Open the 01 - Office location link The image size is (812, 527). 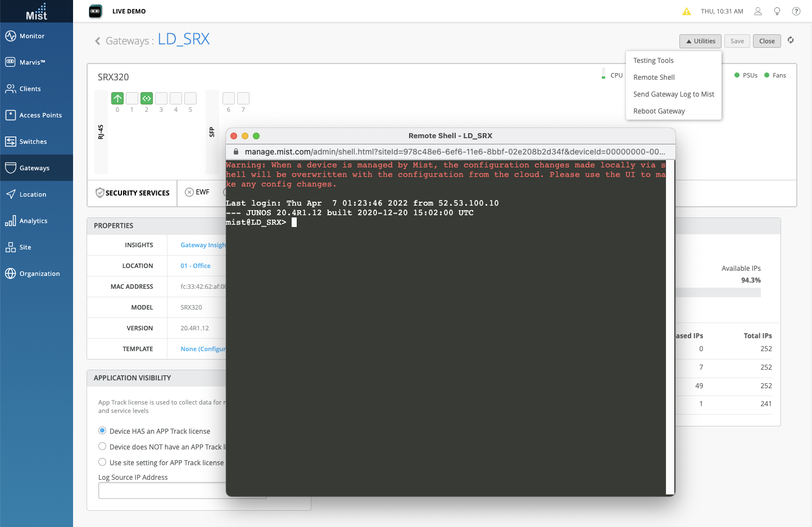[196, 266]
